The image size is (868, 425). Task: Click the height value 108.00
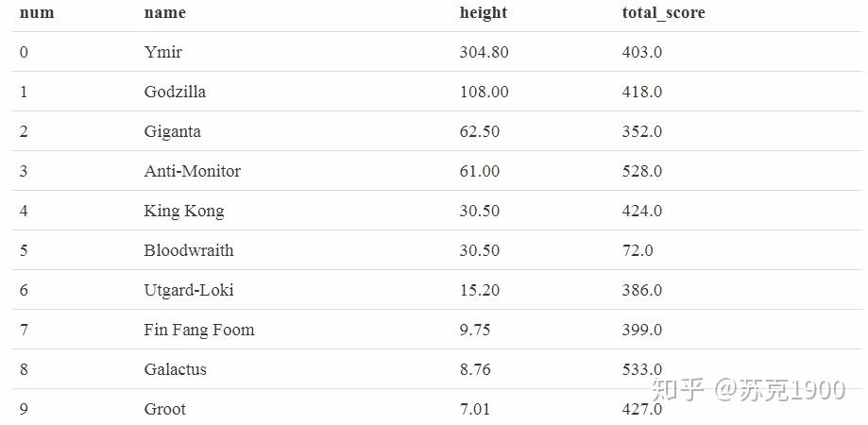[484, 92]
